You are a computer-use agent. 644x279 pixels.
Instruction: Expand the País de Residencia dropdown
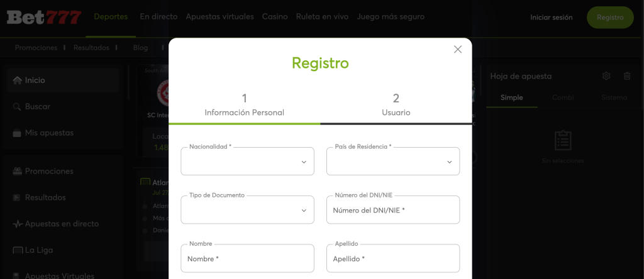pyautogui.click(x=393, y=161)
